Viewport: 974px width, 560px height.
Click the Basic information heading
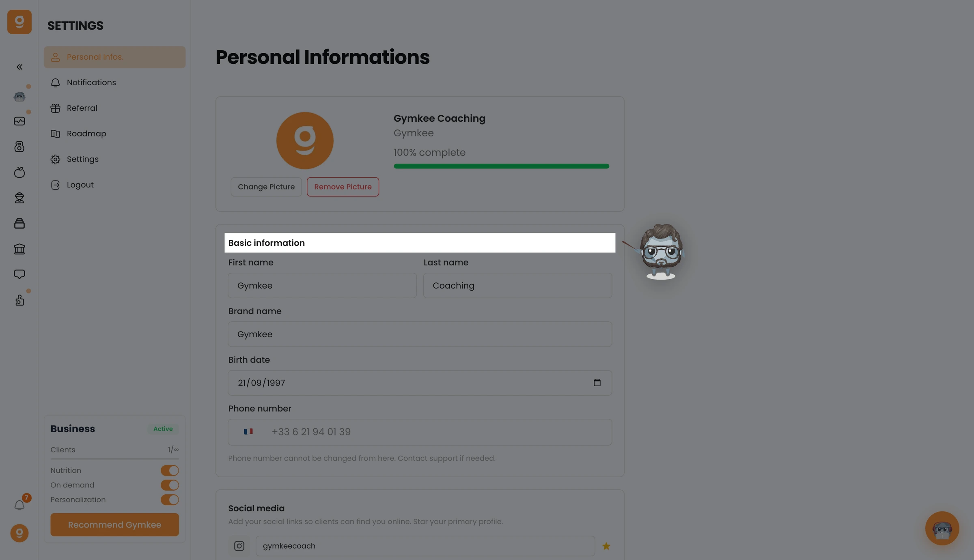[266, 243]
